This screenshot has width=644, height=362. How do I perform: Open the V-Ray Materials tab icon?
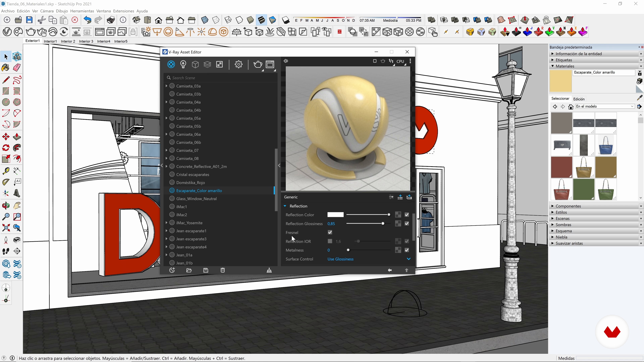click(171, 65)
